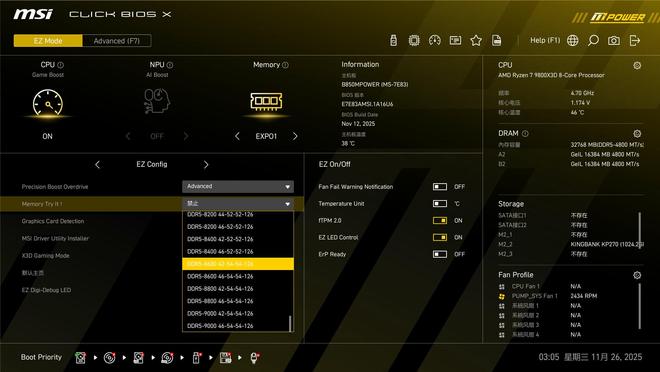The height and width of the screenshot is (372, 660).
Task: Open the gauge overclocking icon in top toolbar
Action: tap(435, 40)
